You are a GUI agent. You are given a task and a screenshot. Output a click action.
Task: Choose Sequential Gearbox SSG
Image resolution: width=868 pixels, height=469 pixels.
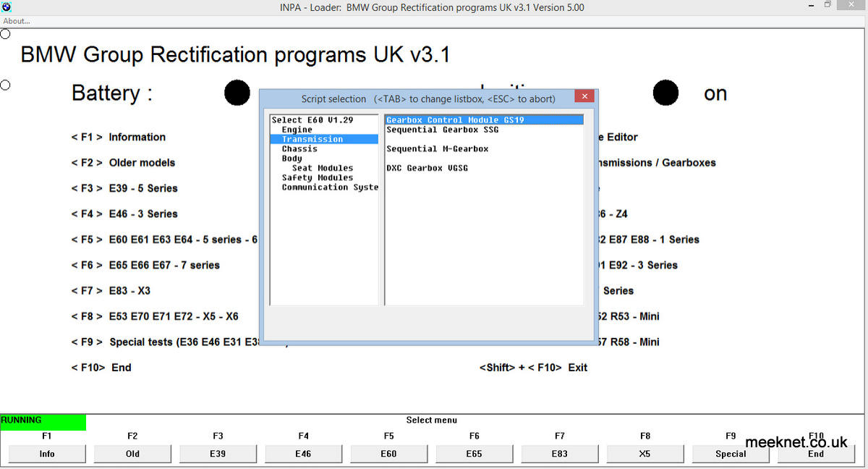click(442, 130)
